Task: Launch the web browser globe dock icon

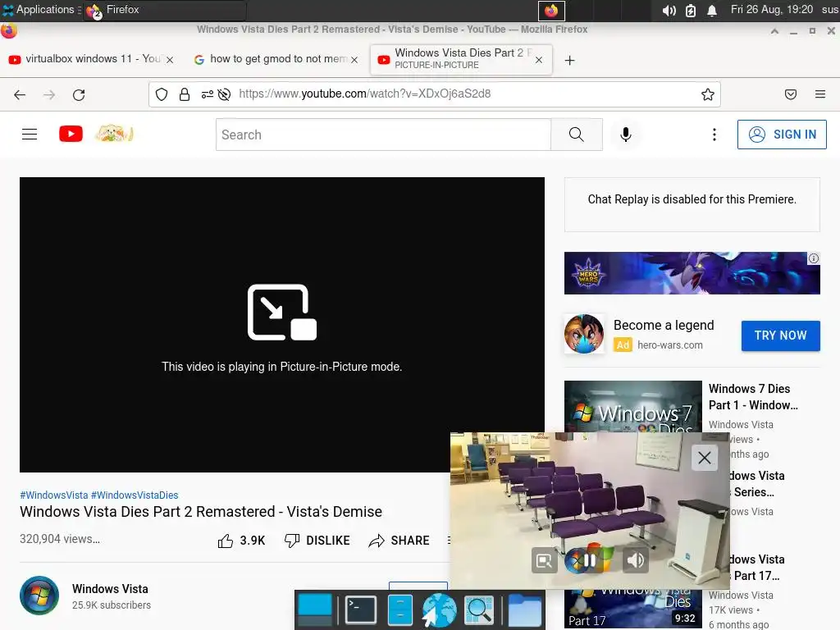Action: (439, 609)
